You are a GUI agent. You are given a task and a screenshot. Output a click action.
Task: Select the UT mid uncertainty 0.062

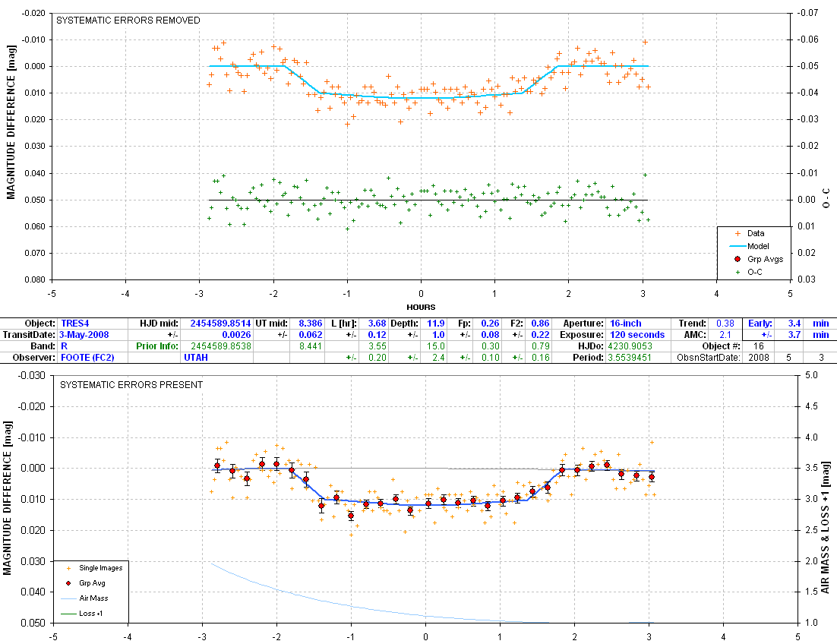310,335
